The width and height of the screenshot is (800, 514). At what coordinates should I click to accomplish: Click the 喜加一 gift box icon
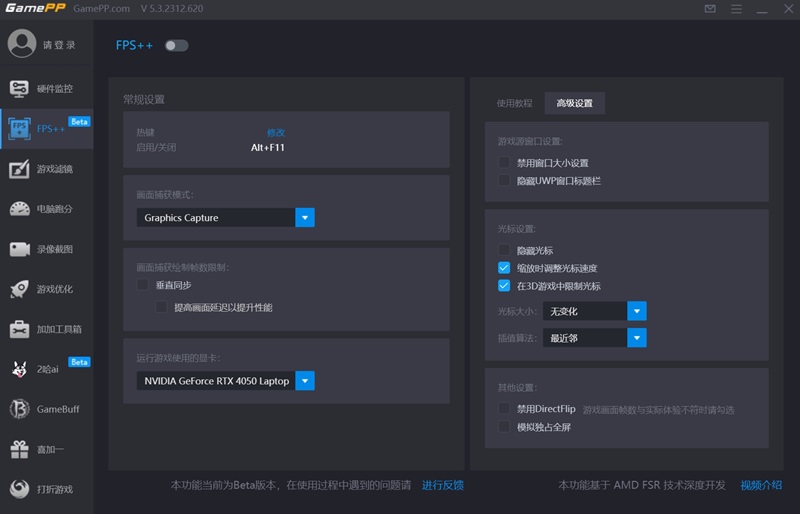coord(19,449)
